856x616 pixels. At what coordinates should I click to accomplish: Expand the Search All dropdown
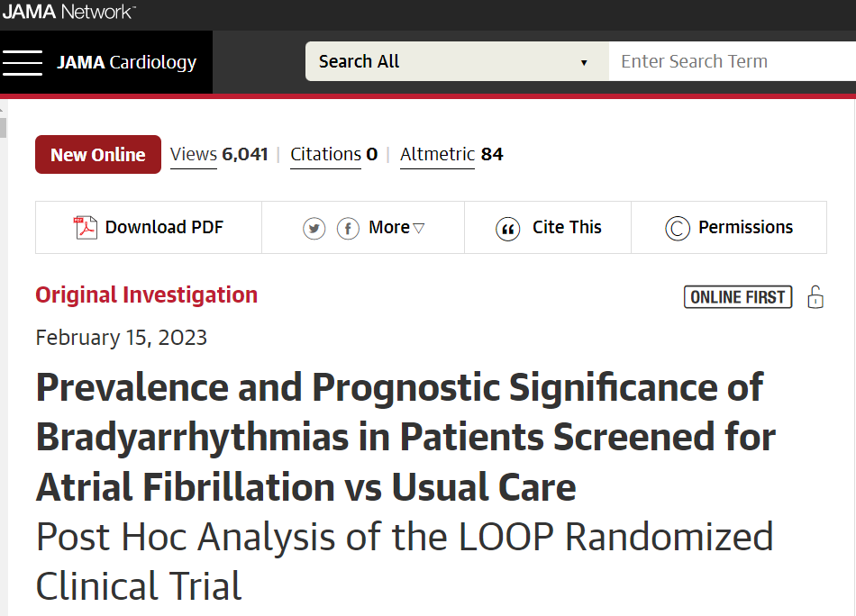[x=457, y=61]
